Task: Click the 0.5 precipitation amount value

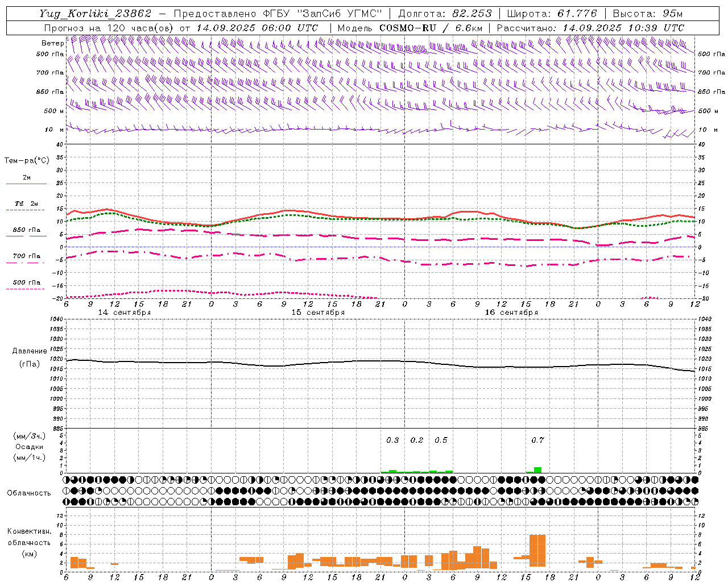Action: (441, 440)
